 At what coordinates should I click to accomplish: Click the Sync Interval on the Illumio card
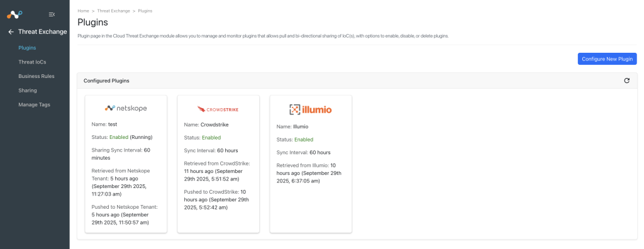[303, 152]
